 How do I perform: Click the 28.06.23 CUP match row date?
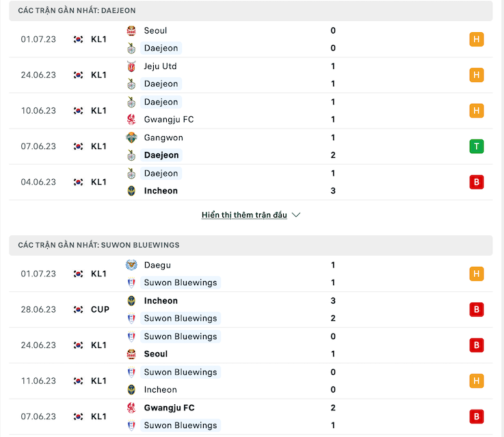tap(38, 309)
